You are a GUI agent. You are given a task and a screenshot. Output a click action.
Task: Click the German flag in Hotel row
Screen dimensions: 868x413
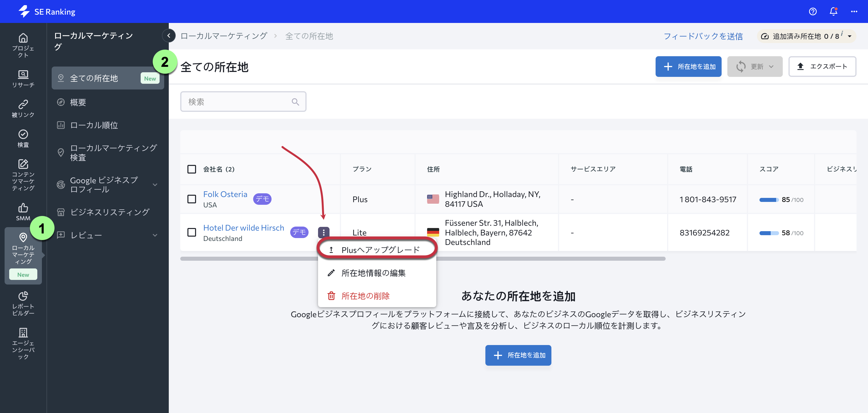[433, 232]
